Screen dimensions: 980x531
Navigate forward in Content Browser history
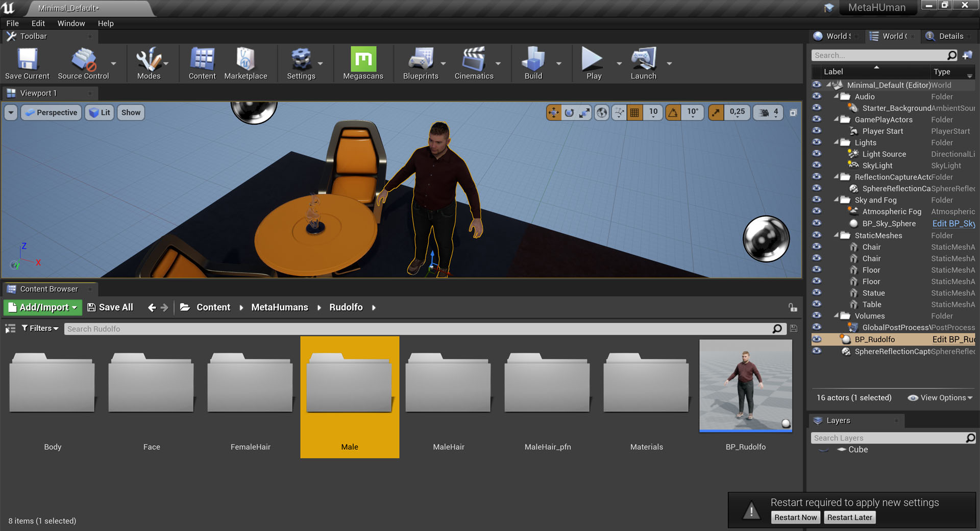tap(164, 307)
